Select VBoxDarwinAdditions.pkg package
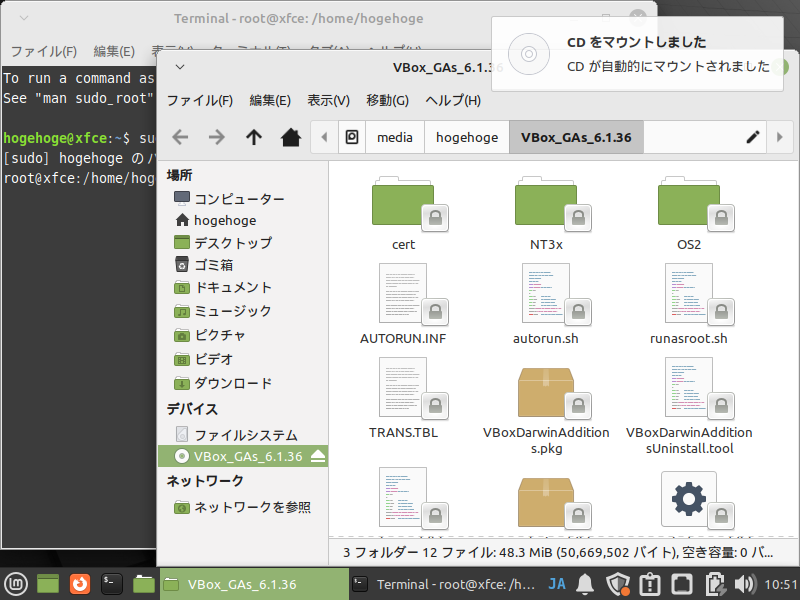Image resolution: width=800 pixels, height=600 pixels. click(546, 411)
